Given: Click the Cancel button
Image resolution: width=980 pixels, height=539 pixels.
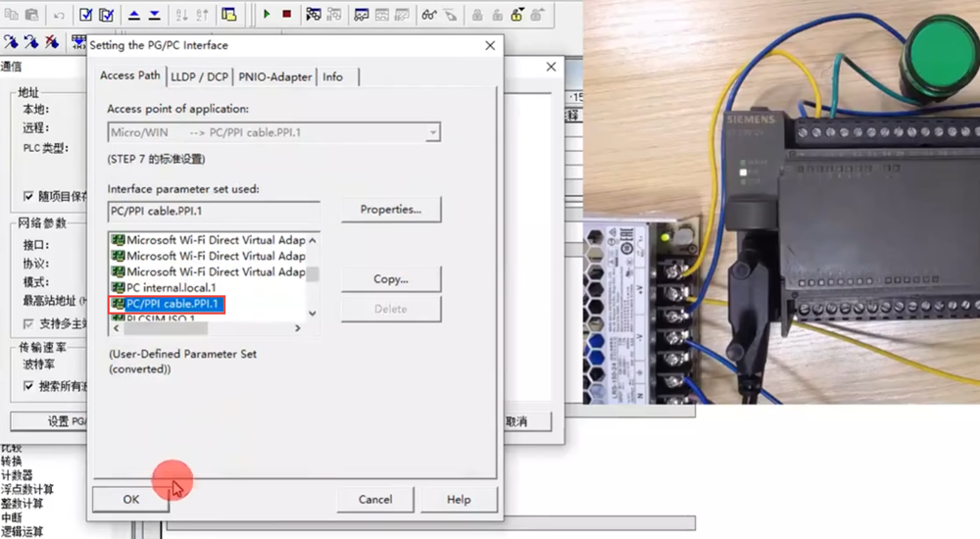Looking at the screenshot, I should click(375, 499).
